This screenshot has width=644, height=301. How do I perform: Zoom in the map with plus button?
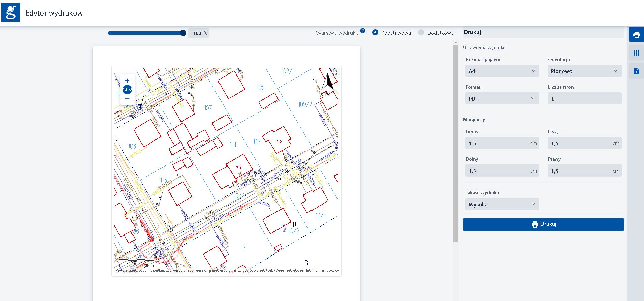(x=127, y=81)
